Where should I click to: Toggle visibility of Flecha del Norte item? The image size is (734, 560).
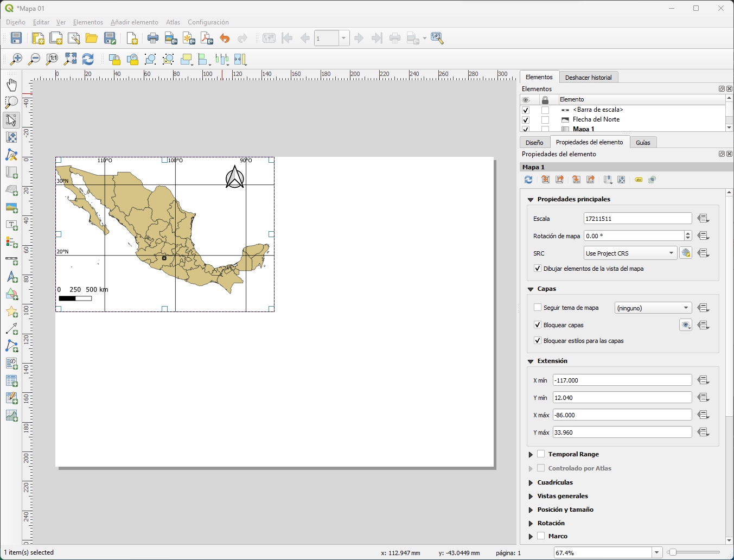[526, 120]
